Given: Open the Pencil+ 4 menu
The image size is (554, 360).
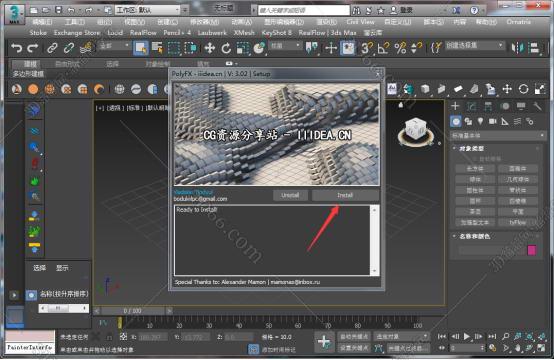Looking at the screenshot, I should click(x=177, y=33).
